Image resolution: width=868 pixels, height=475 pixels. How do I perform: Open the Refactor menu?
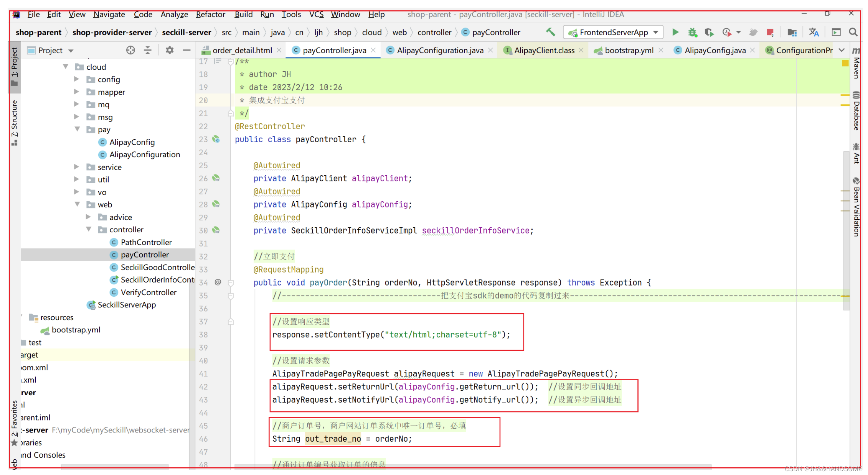210,14
